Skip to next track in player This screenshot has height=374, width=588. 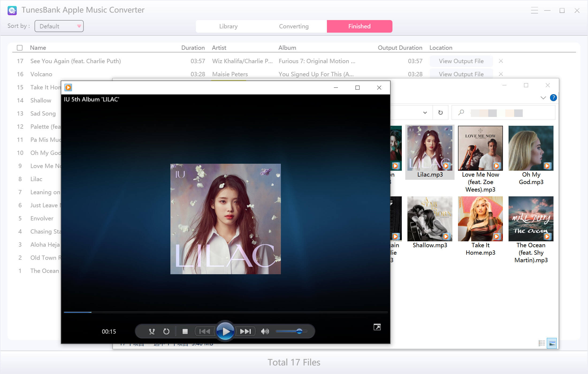point(245,331)
